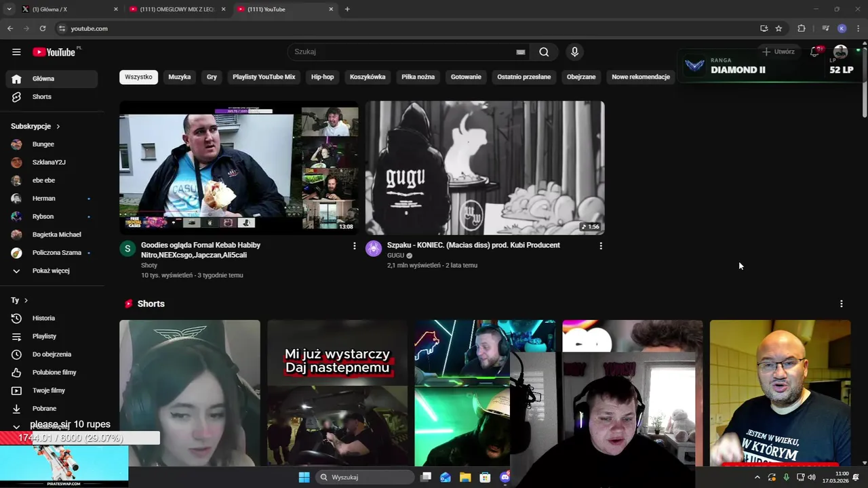
Task: Open YouTube notifications bell
Action: click(815, 52)
